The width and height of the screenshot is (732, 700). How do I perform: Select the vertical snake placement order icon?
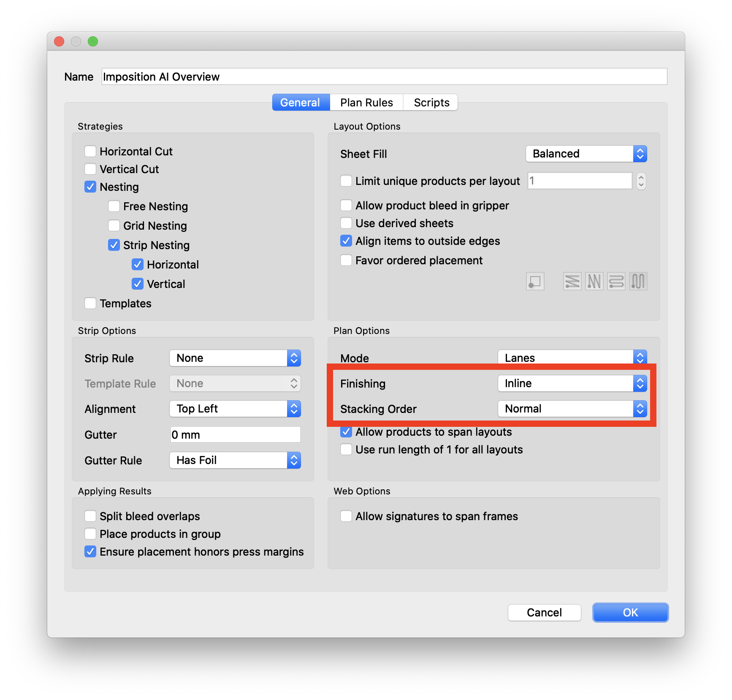point(638,281)
